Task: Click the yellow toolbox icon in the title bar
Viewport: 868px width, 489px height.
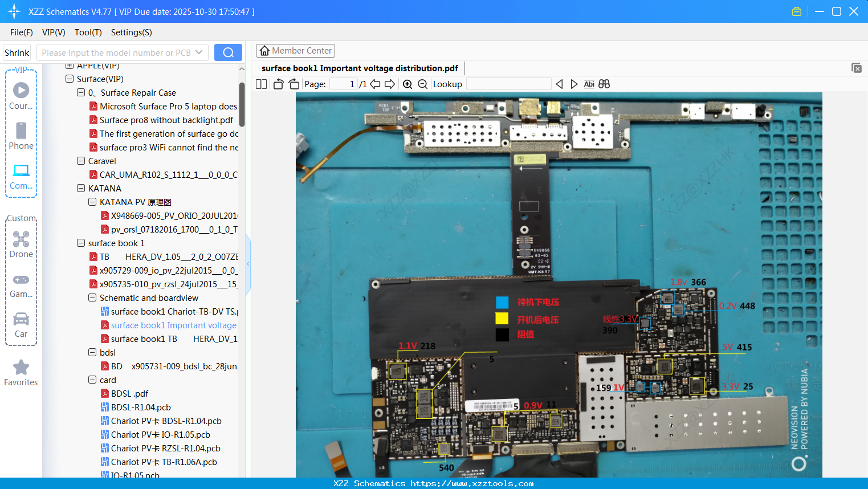Action: pos(797,11)
